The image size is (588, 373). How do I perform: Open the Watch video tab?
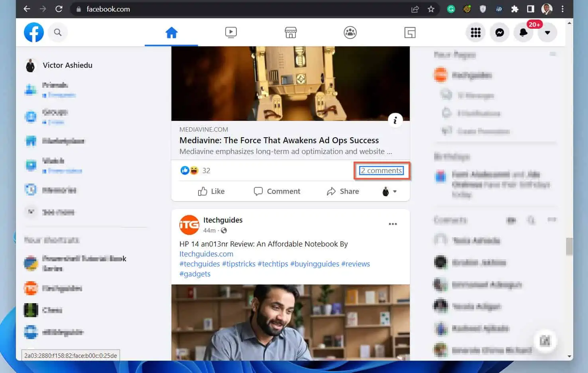coord(231,32)
